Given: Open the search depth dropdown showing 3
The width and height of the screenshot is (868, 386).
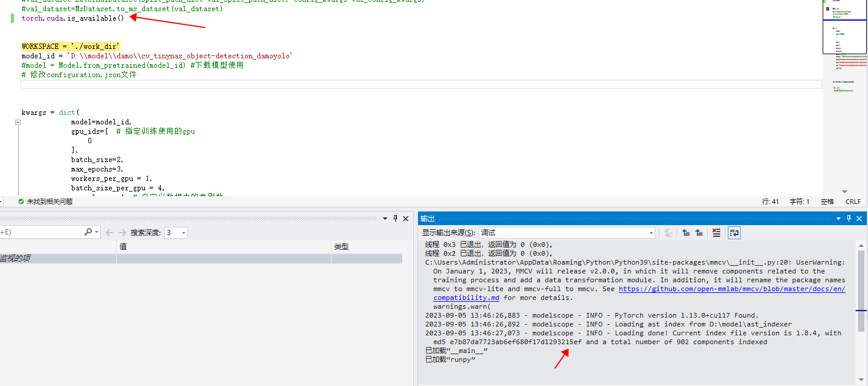Looking at the screenshot, I should pos(176,233).
